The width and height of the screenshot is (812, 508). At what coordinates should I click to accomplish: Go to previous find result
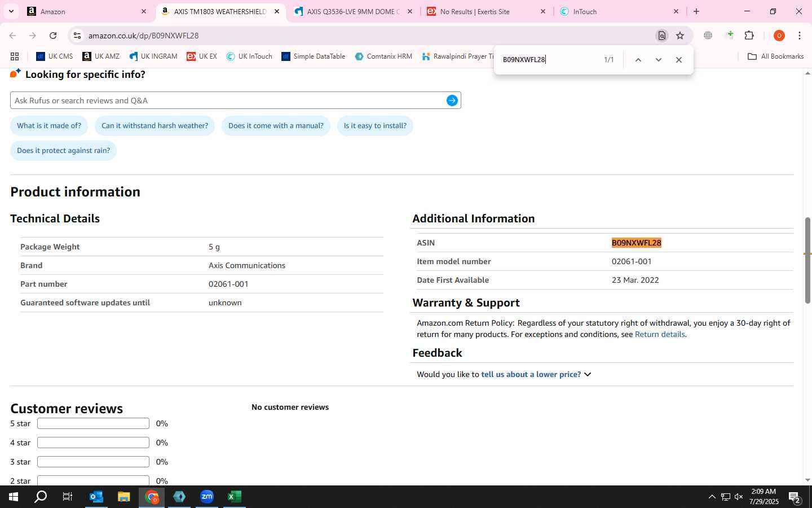click(638, 60)
